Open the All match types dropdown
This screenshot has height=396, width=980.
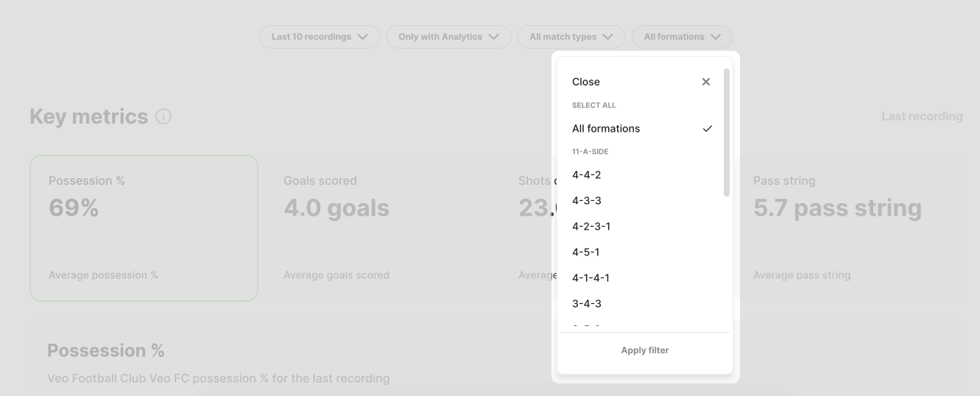point(571,37)
